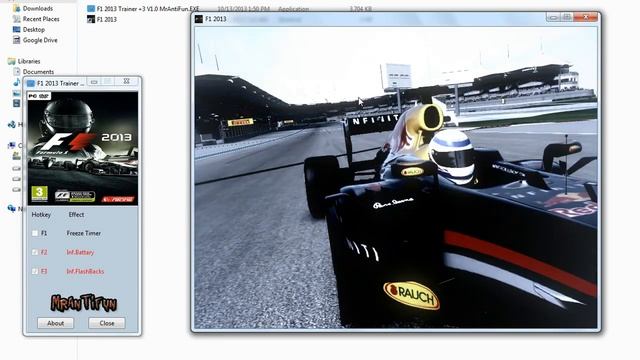Click Libraries icon
Screen dimensions: 640x360
click(11, 61)
